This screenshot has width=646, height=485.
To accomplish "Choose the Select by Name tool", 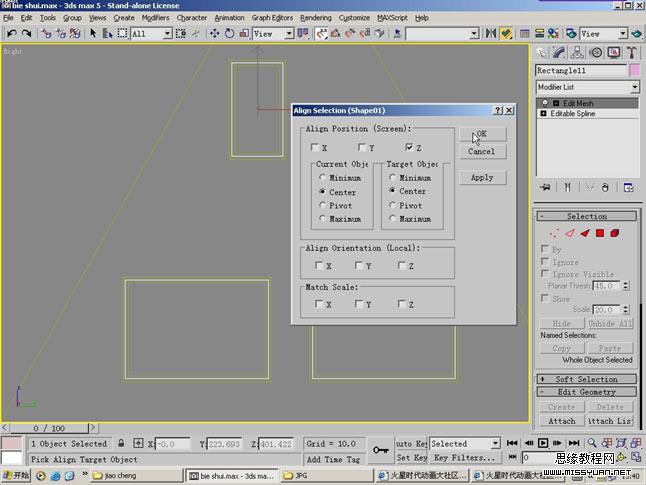I will click(108, 33).
